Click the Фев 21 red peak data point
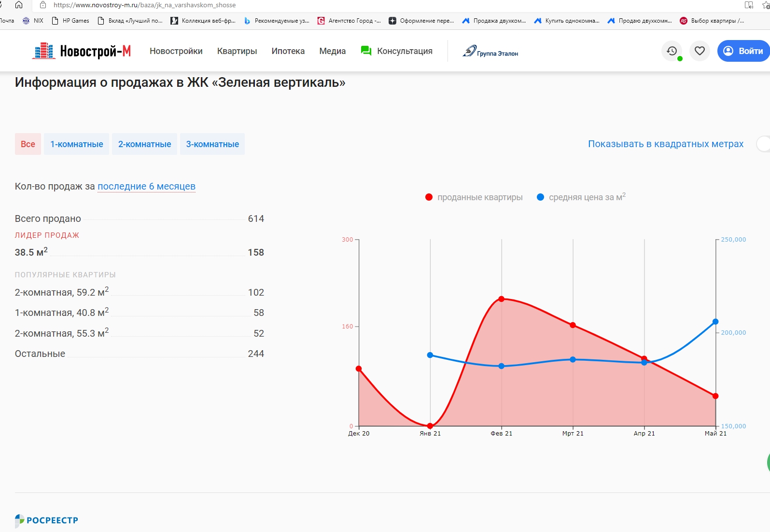The height and width of the screenshot is (532, 770). click(x=501, y=299)
